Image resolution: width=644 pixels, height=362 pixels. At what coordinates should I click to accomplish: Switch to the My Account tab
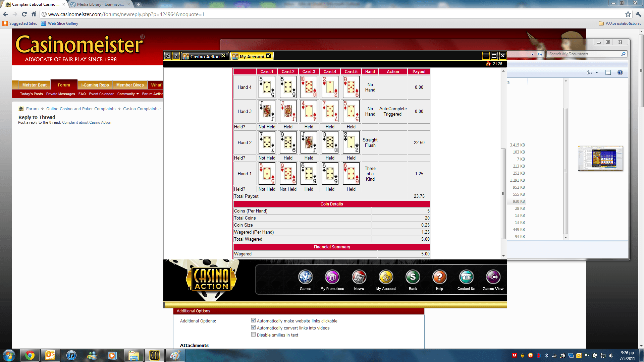click(x=252, y=56)
